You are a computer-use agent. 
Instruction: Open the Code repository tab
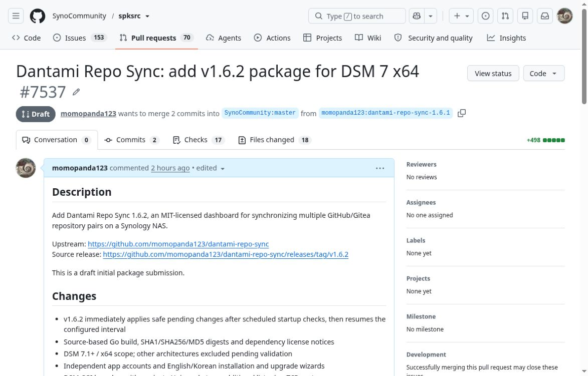click(26, 38)
